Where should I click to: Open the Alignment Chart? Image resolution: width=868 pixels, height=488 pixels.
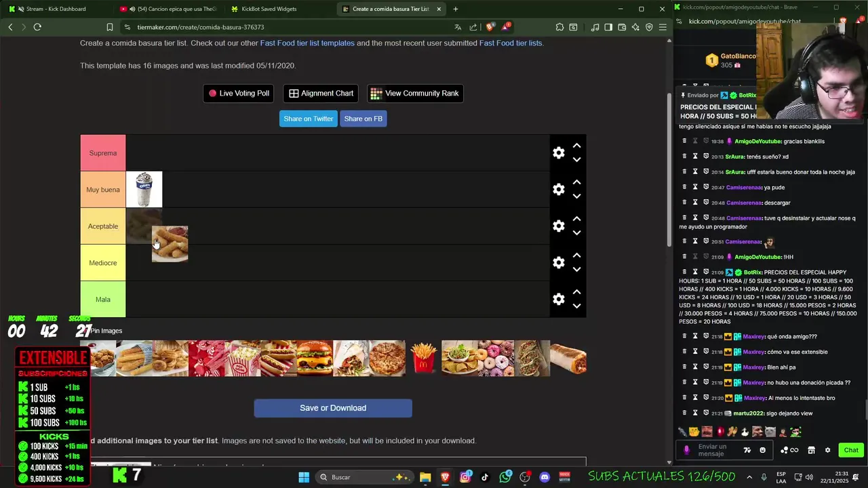point(321,94)
